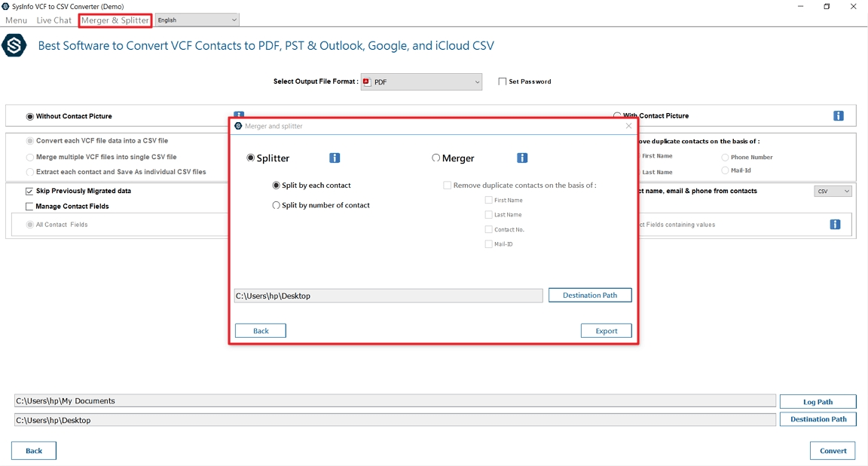Image resolution: width=868 pixels, height=466 pixels.
Task: Open info icon next to Merger option
Action: point(522,158)
